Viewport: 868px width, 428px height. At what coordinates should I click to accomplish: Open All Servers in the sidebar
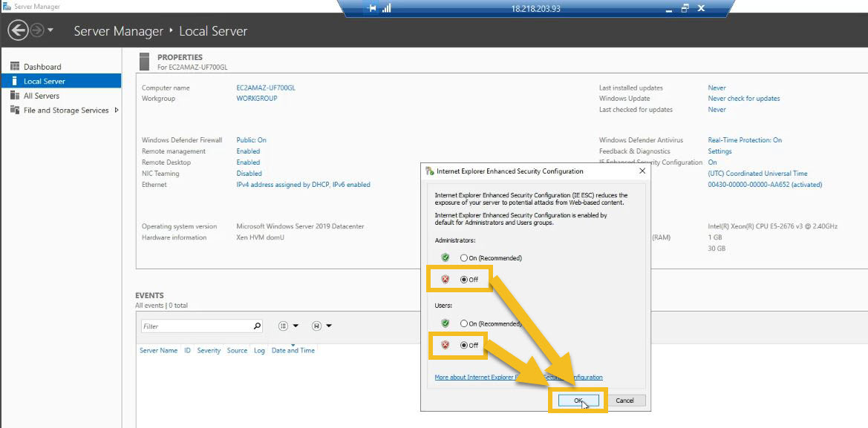(41, 96)
